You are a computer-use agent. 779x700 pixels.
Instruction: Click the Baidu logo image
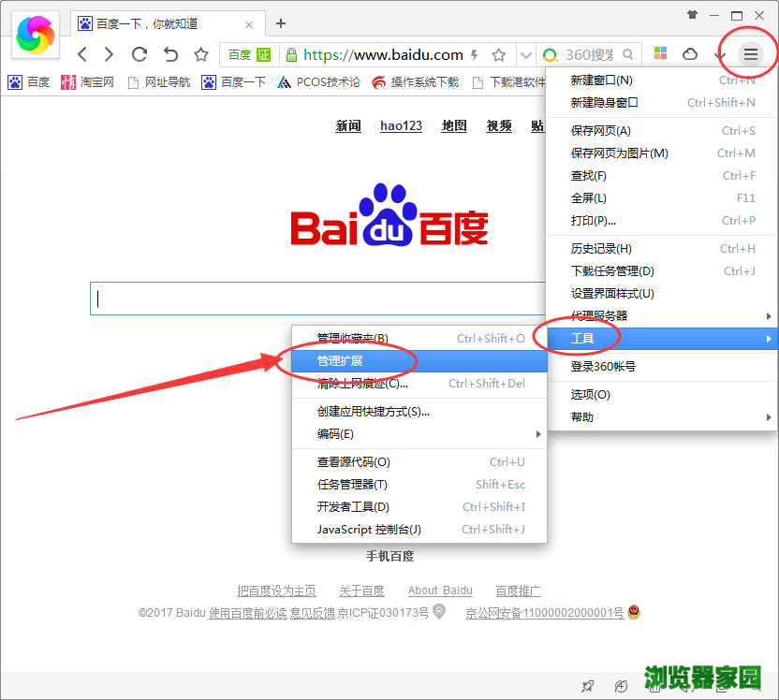click(x=389, y=215)
